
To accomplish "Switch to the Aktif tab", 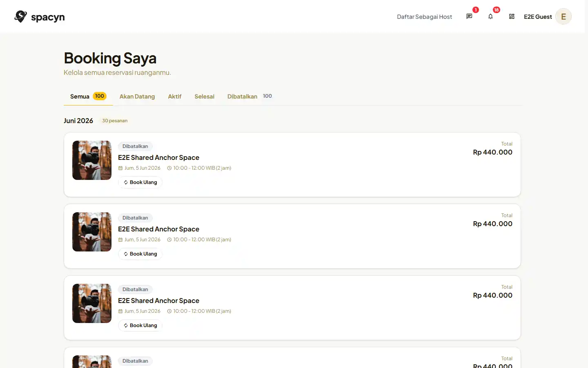I will 175,96.
